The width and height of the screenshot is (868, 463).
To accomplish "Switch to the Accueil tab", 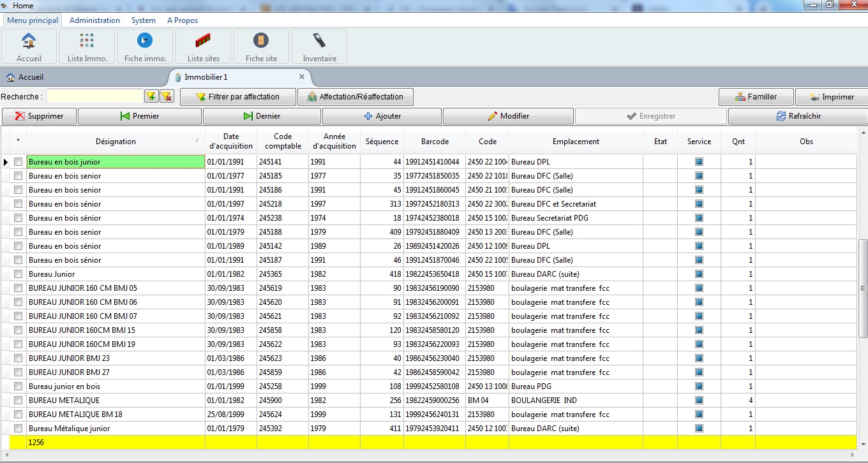I will (x=31, y=77).
